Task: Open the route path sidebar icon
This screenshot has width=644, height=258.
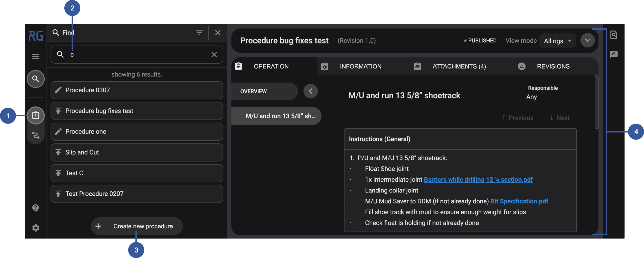Action: [35, 135]
